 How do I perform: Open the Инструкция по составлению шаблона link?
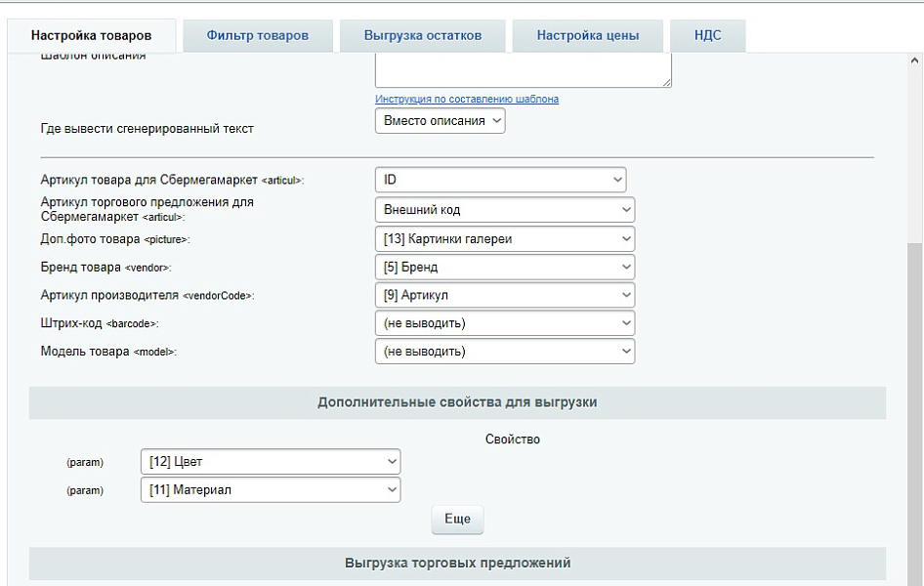465,99
